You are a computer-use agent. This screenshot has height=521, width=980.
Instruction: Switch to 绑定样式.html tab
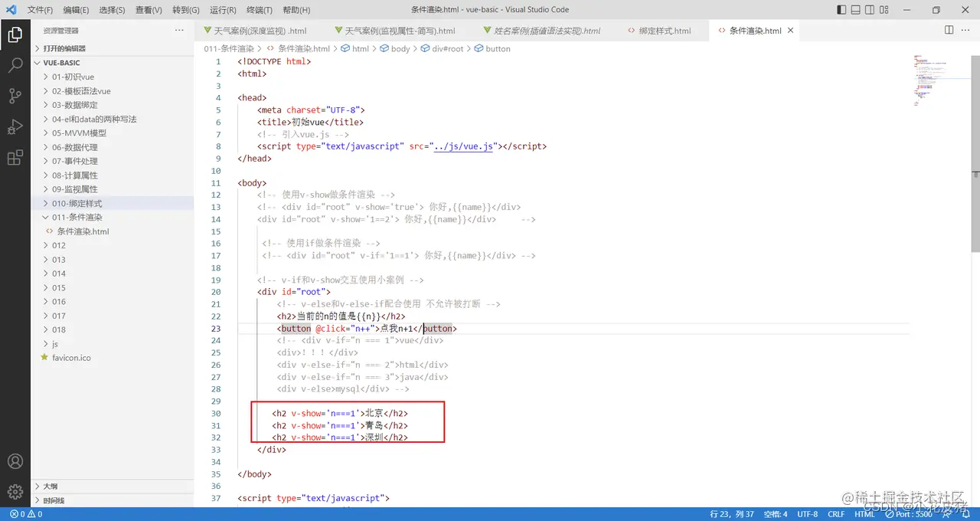pyautogui.click(x=665, y=31)
